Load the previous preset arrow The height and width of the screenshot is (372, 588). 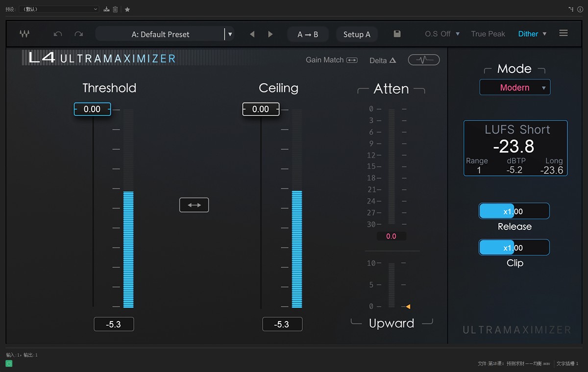click(252, 34)
